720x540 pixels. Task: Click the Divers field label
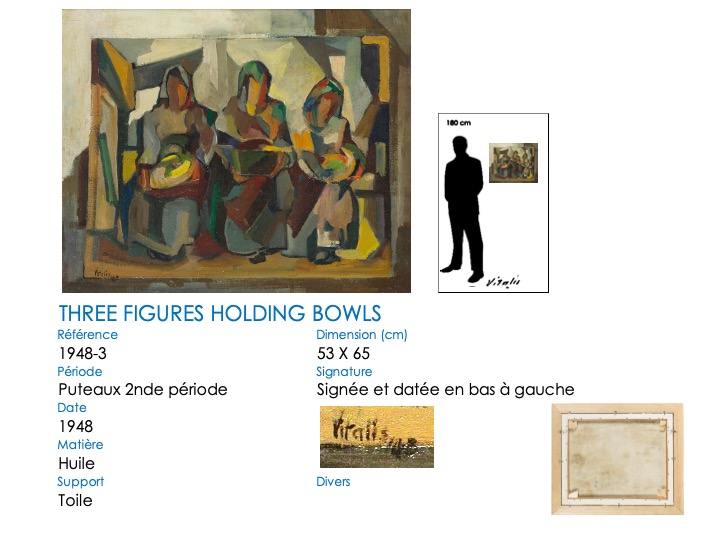[x=334, y=482]
